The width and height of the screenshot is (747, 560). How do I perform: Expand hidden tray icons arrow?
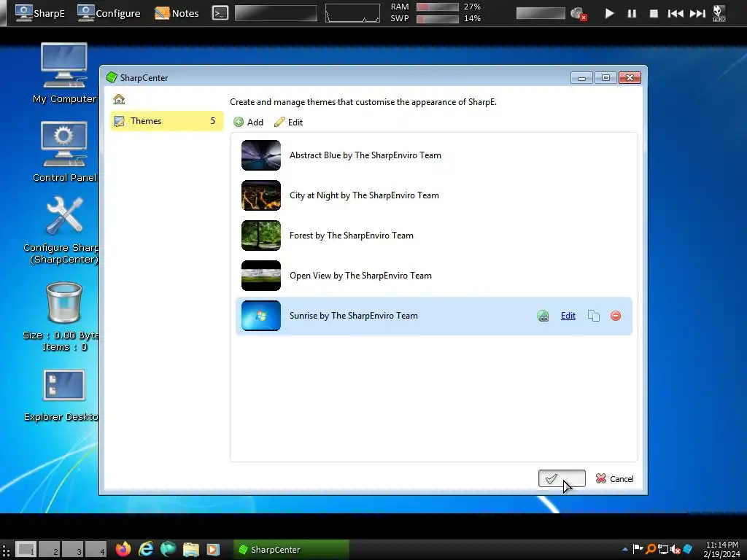click(x=625, y=550)
